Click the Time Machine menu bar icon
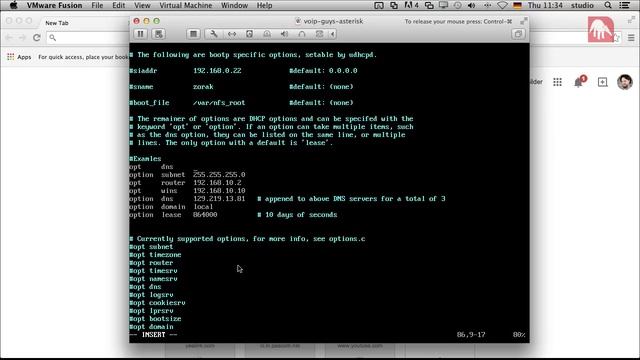 click(x=457, y=5)
